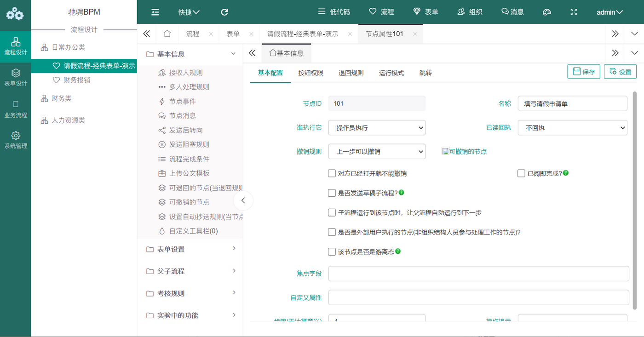The height and width of the screenshot is (337, 644).
Task: Open the 组织 menu in top bar
Action: tap(470, 12)
